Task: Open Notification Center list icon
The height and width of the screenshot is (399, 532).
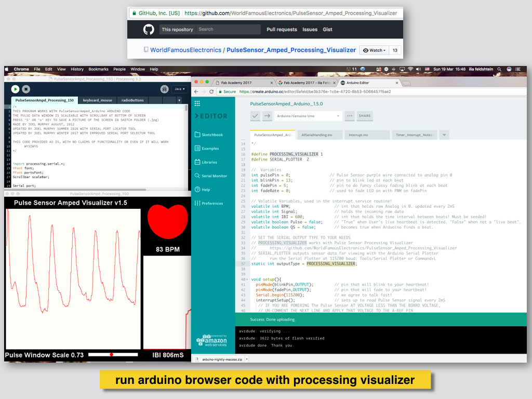Action: point(518,69)
